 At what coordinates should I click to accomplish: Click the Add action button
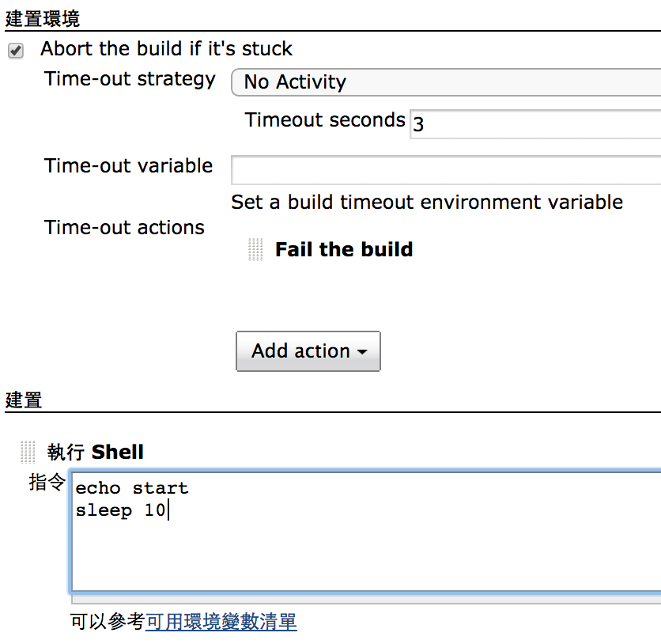[308, 351]
